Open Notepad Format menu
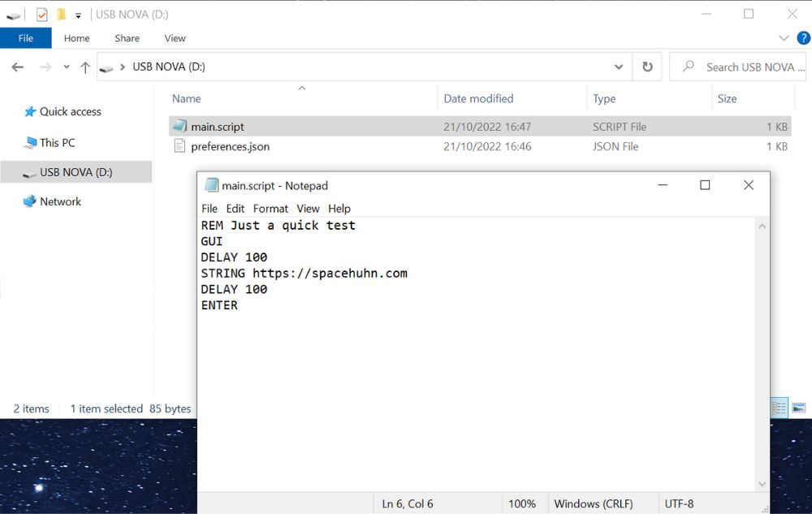The width and height of the screenshot is (812, 514). (270, 208)
